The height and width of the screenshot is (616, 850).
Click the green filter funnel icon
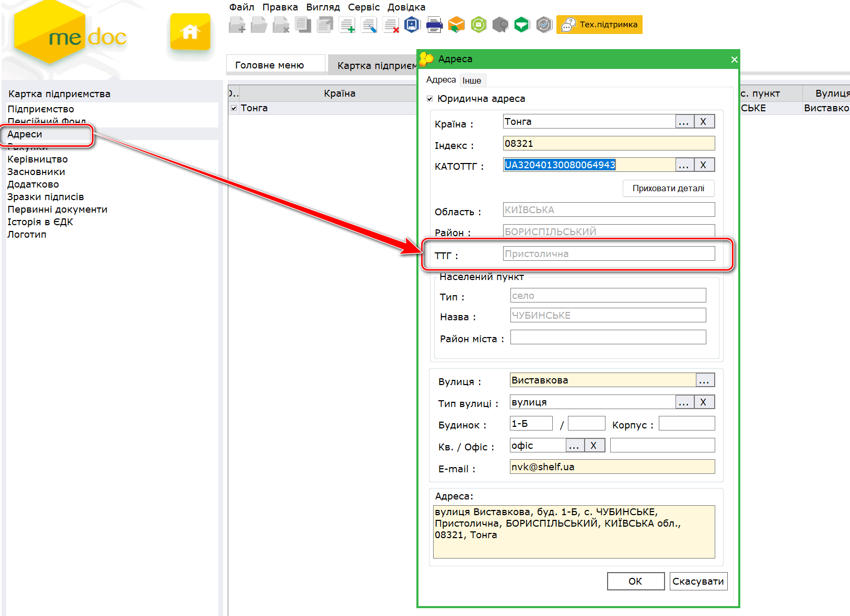point(522,25)
